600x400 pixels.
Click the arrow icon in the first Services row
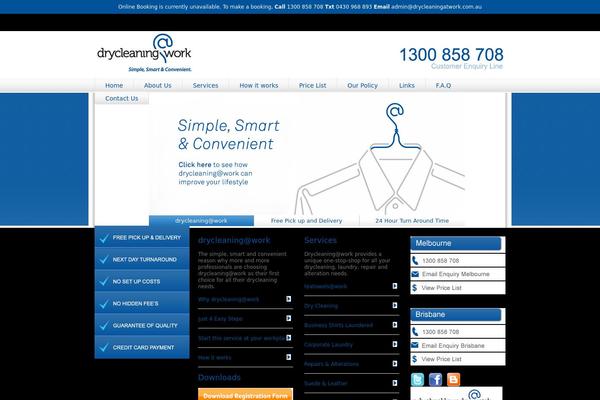coord(395,286)
